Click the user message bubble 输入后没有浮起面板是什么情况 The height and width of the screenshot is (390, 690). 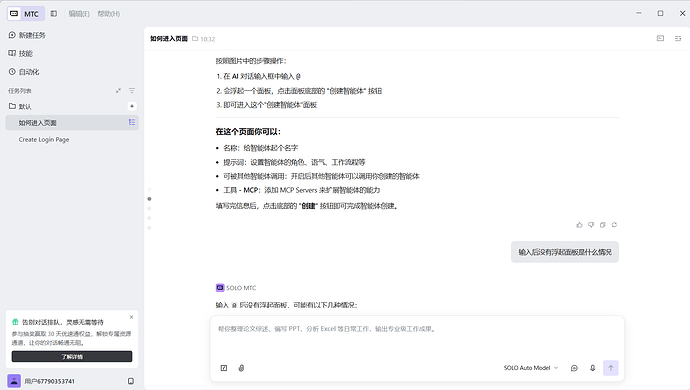[565, 252]
